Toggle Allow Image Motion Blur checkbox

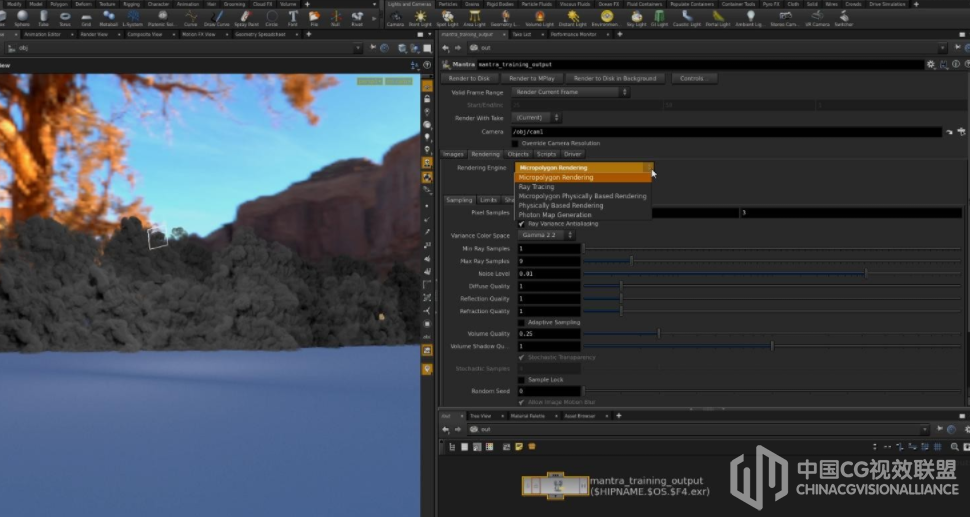(x=521, y=402)
